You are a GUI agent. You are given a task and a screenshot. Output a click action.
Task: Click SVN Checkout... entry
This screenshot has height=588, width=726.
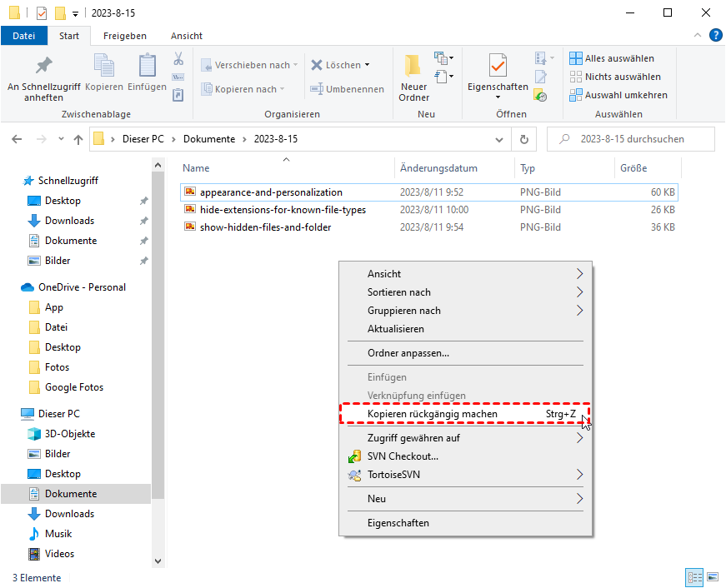click(x=465, y=456)
